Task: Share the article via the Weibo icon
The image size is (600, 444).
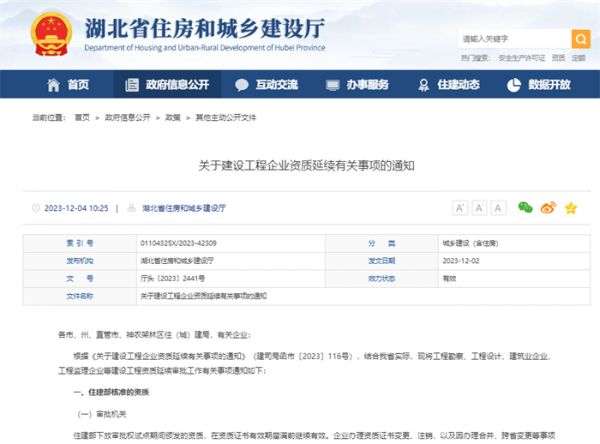Action: [x=548, y=208]
